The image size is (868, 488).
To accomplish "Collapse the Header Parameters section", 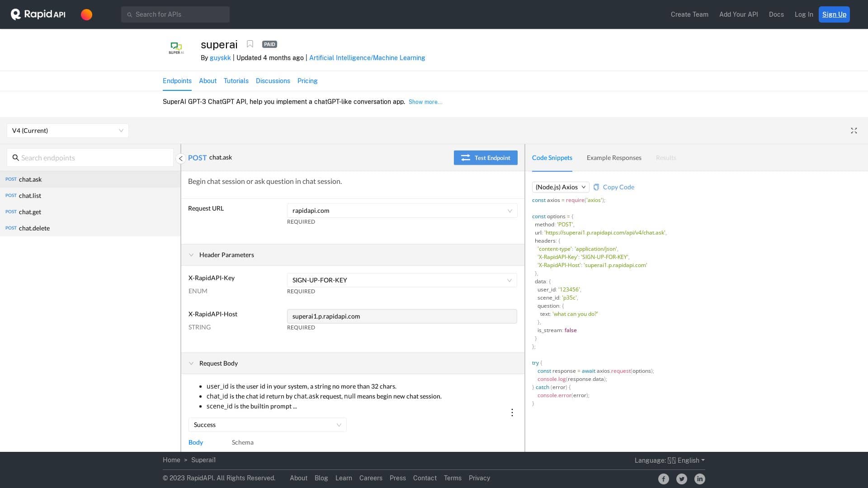I will tap(191, 255).
